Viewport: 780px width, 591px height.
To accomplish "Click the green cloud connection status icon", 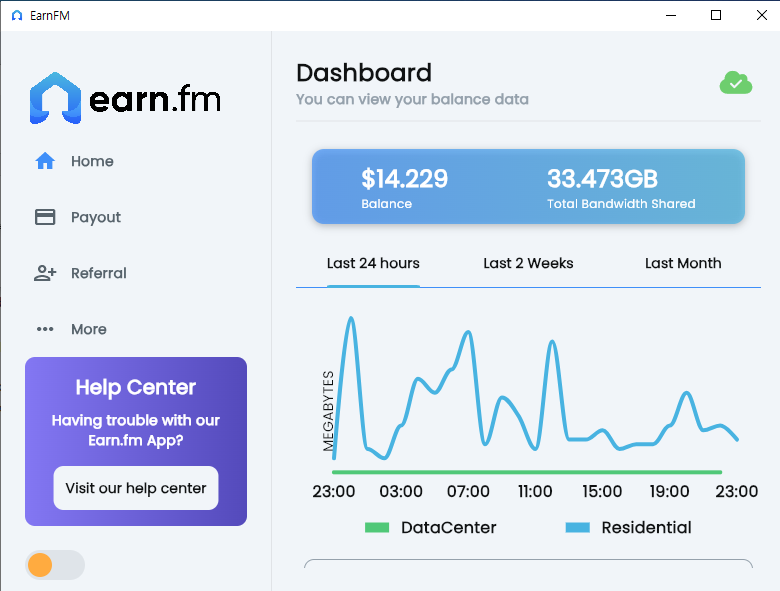I will pyautogui.click(x=736, y=83).
